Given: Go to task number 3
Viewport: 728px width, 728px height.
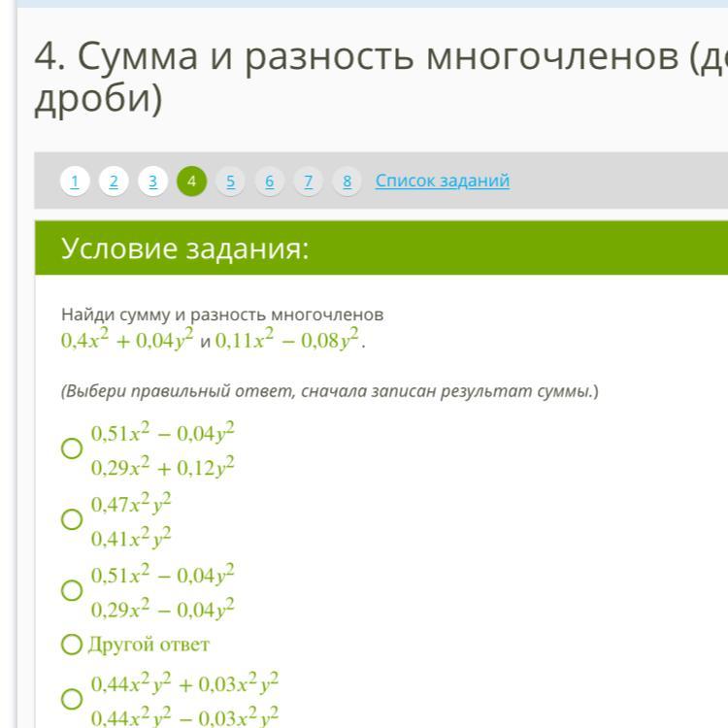Looking at the screenshot, I should (x=152, y=182).
